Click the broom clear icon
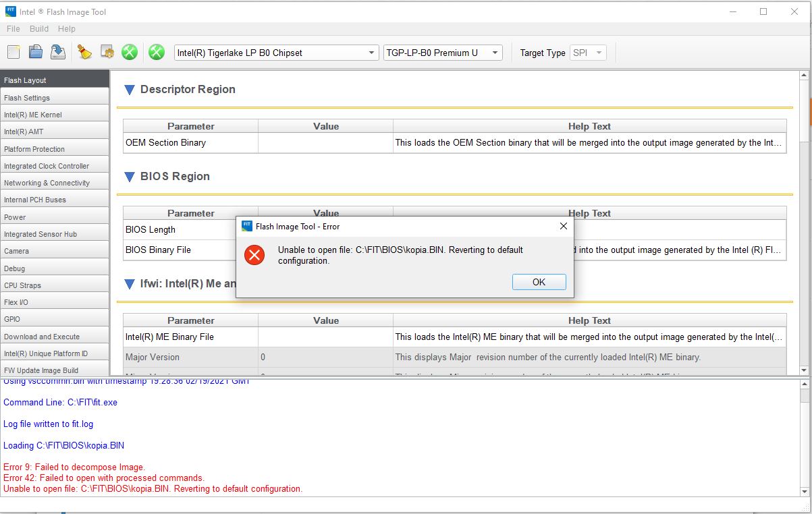812x514 pixels. 84,52
